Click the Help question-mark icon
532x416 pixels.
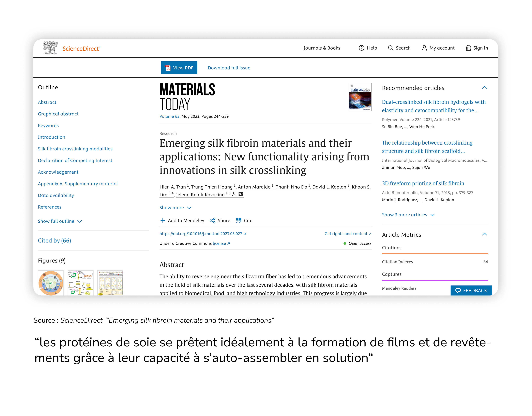point(361,48)
